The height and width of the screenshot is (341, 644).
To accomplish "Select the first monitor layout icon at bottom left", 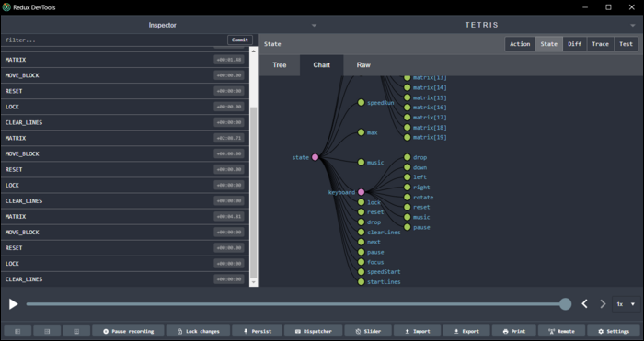I will pyautogui.click(x=17, y=331).
